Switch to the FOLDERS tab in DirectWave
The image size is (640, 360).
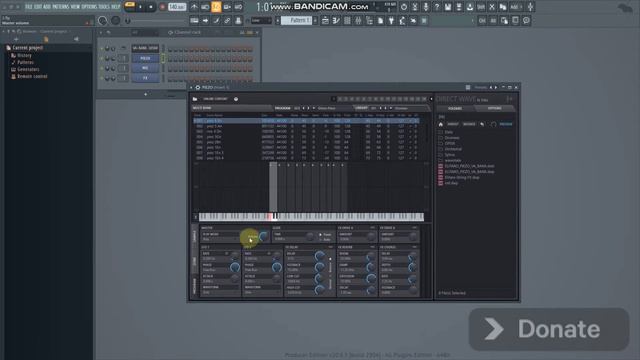click(x=455, y=109)
